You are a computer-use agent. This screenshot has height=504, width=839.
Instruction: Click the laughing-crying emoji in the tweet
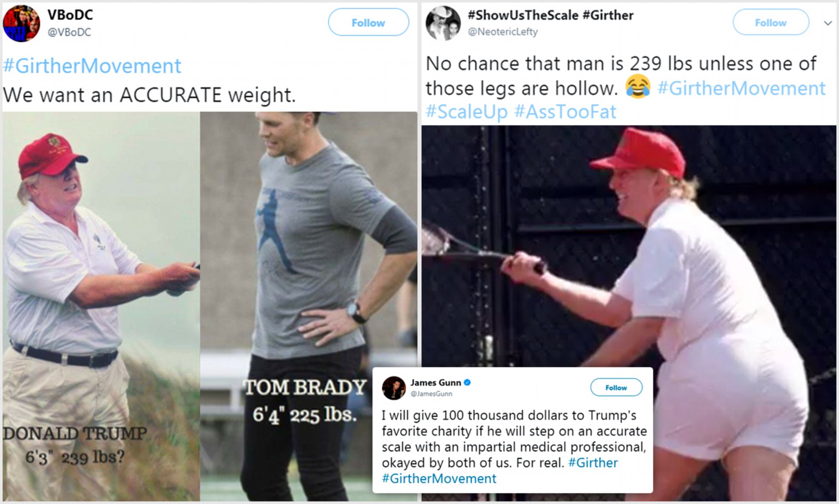tap(638, 87)
